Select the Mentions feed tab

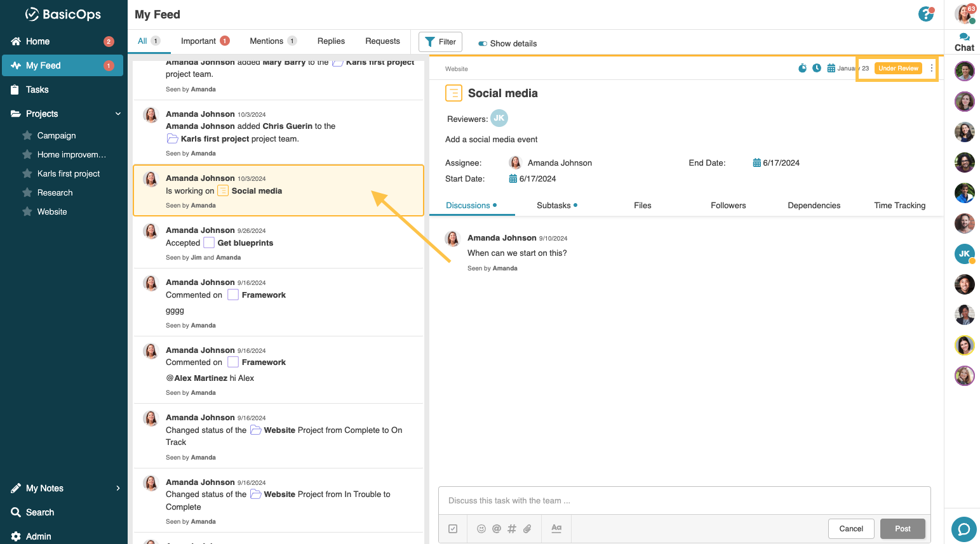(x=266, y=41)
